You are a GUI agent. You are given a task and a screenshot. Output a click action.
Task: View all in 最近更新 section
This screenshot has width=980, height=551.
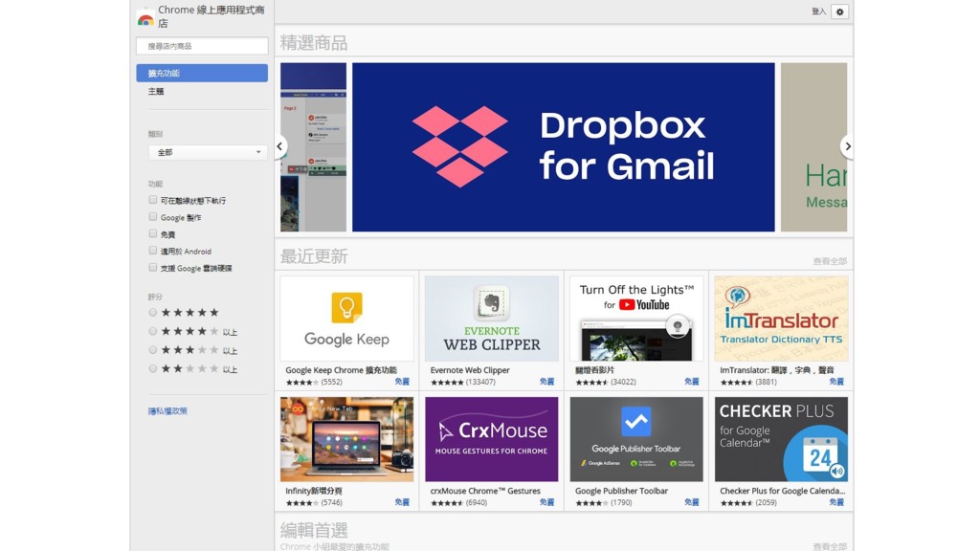pyautogui.click(x=830, y=261)
